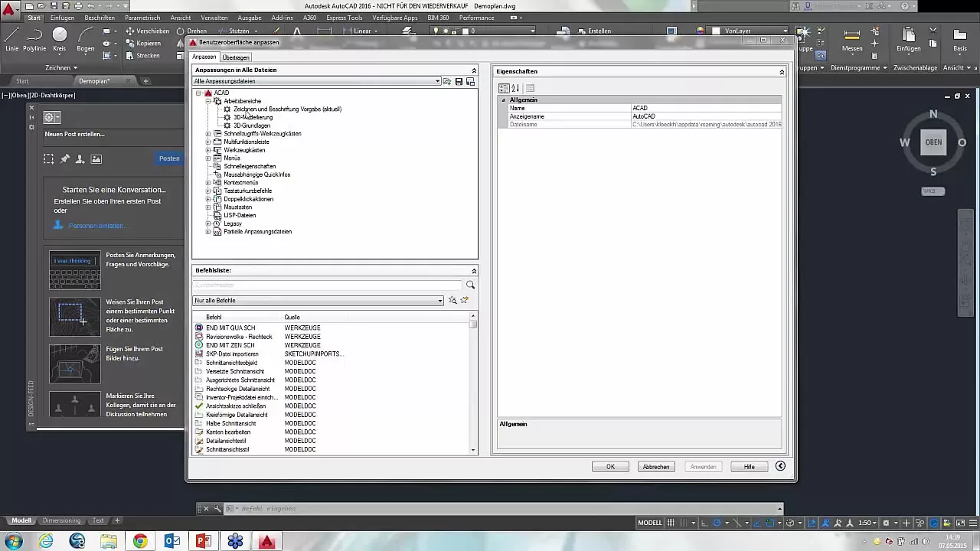Select the Polylinie tool in ribbon

tap(34, 39)
